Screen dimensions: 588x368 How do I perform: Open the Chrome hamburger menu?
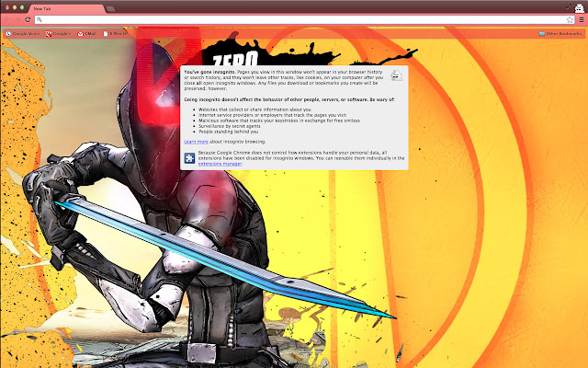pyautogui.click(x=582, y=20)
